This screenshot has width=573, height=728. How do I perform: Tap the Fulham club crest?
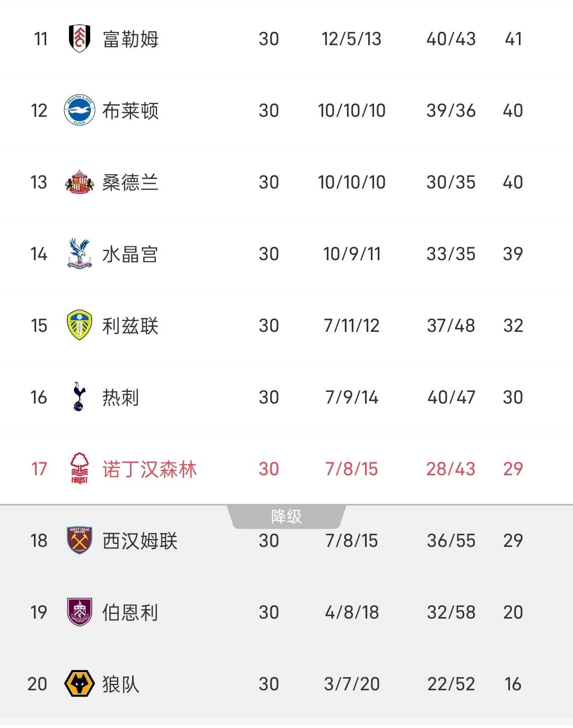[80, 39]
